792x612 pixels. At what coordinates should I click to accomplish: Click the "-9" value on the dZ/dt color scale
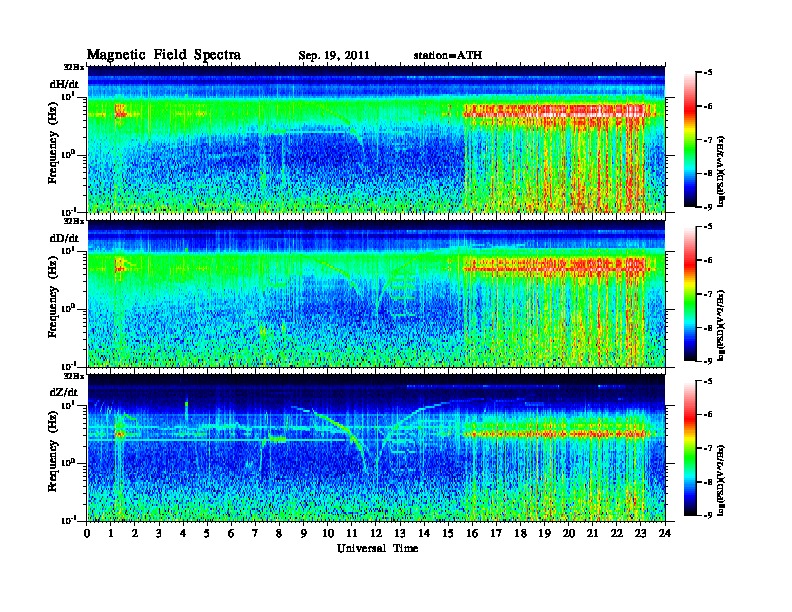(x=708, y=515)
